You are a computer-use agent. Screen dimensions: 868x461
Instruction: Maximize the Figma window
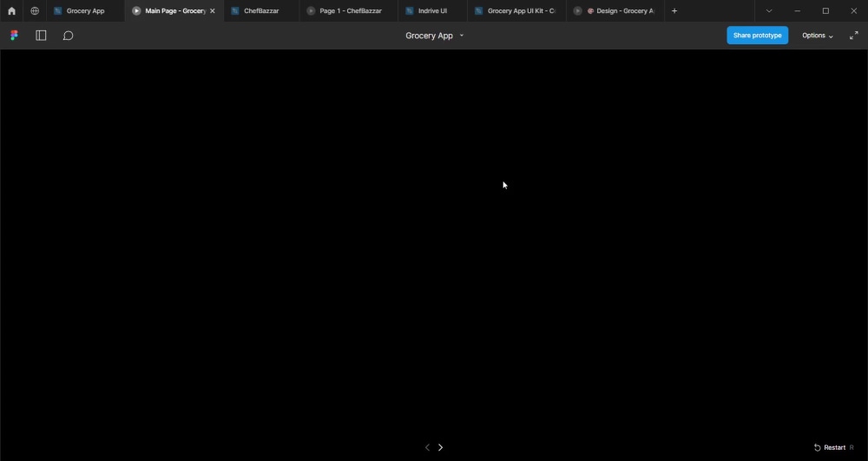coord(825,11)
